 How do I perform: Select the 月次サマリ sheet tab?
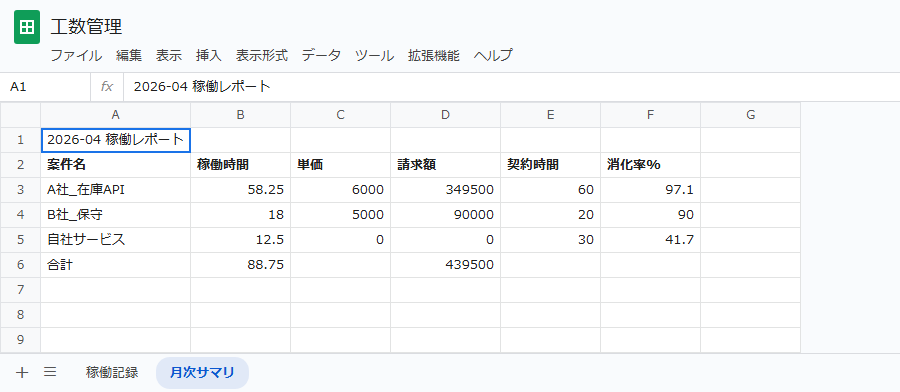pos(202,372)
